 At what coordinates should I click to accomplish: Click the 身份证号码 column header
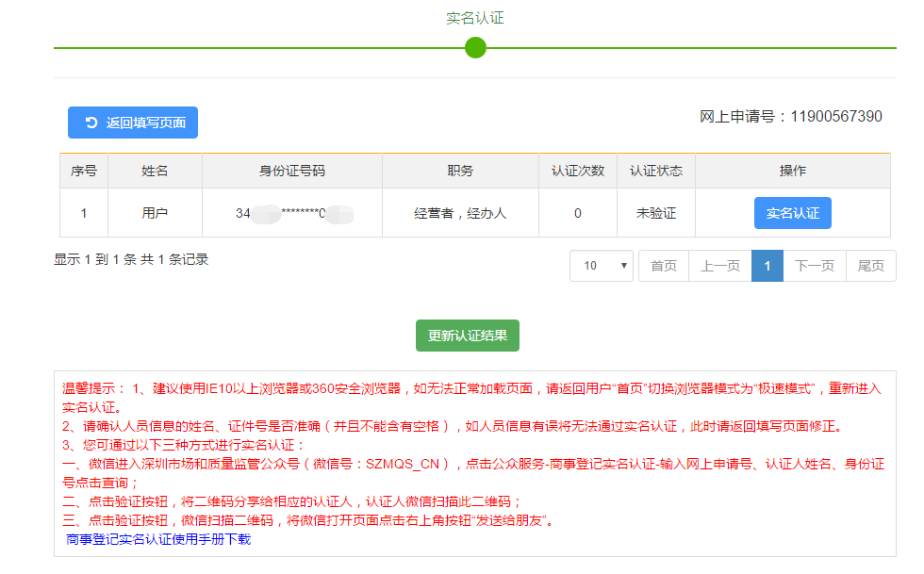292,171
